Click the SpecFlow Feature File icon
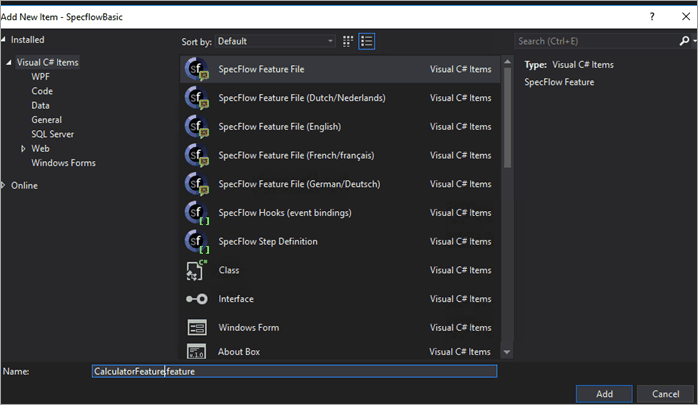The height and width of the screenshot is (405, 698). 197,69
